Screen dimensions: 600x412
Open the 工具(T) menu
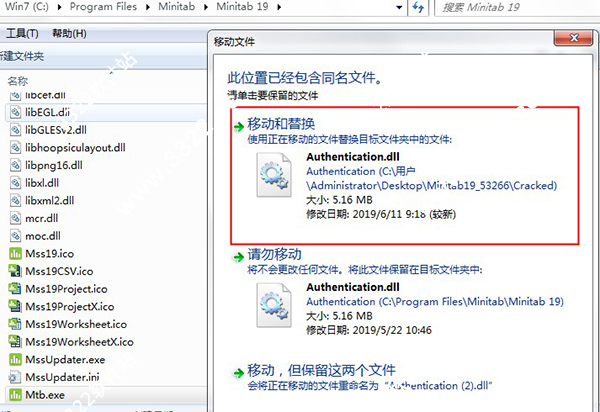click(x=22, y=34)
